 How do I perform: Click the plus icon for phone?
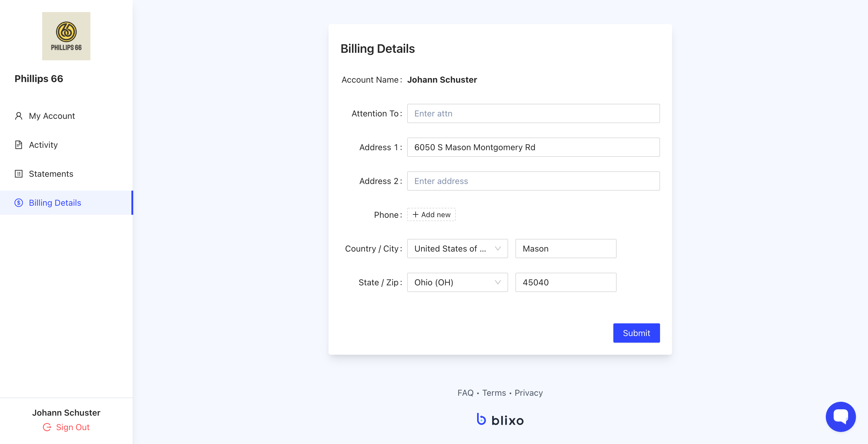click(x=416, y=215)
